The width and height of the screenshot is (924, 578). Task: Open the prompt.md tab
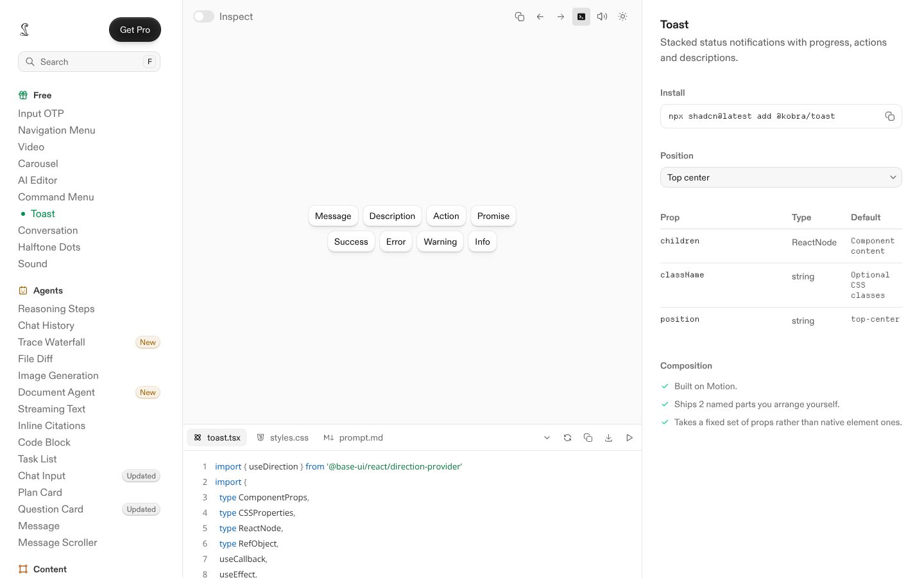[353, 438]
